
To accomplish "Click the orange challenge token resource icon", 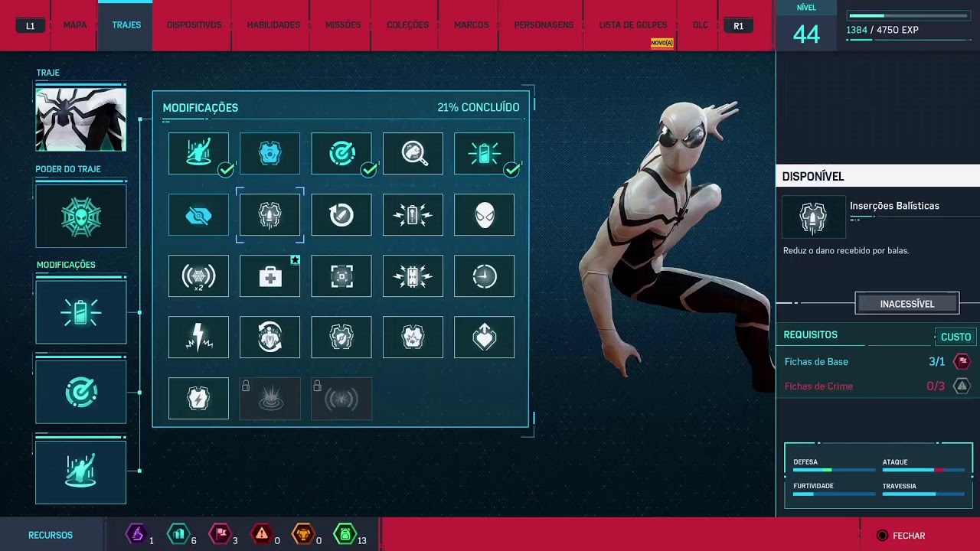I will [303, 533].
